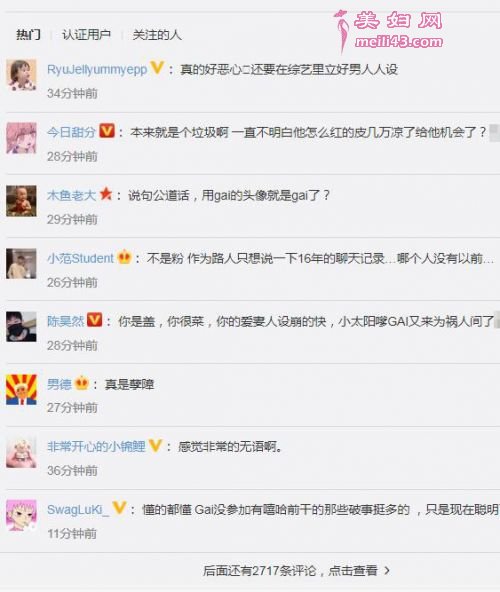
Task: Open SwagLuKi_'s pink-haired avatar
Action: (21, 515)
